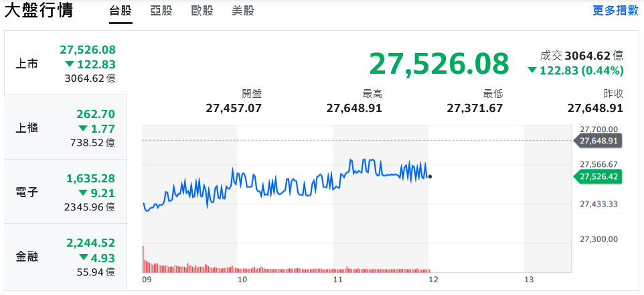
Task: Open the 更多指數 link
Action: [x=615, y=11]
